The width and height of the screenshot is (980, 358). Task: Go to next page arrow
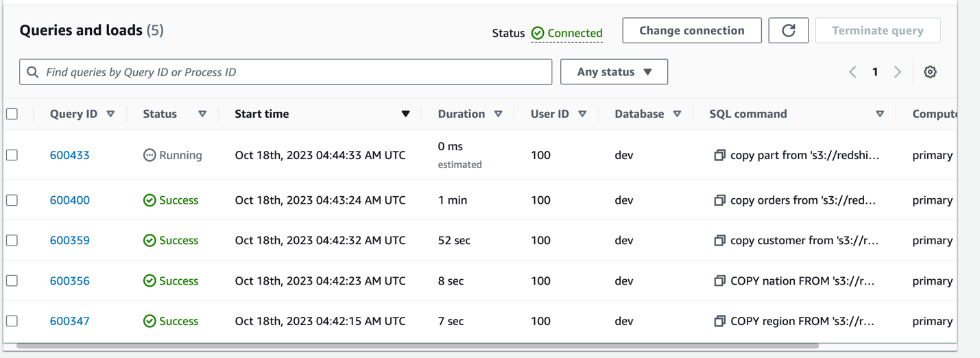point(897,72)
